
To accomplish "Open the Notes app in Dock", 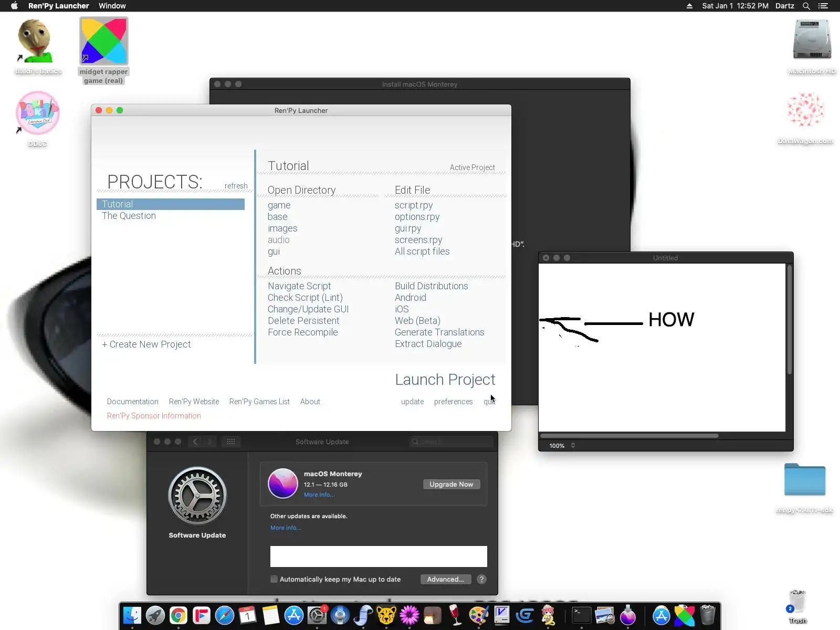I will pos(271,615).
